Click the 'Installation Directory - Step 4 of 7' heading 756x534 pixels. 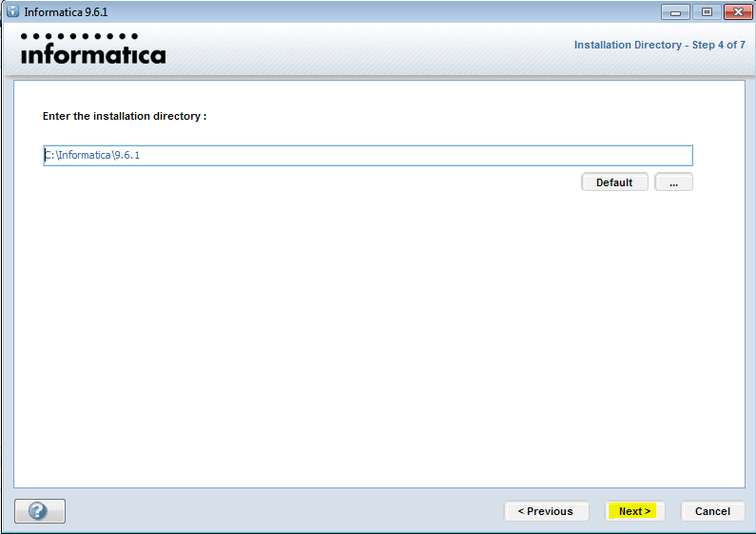(660, 45)
